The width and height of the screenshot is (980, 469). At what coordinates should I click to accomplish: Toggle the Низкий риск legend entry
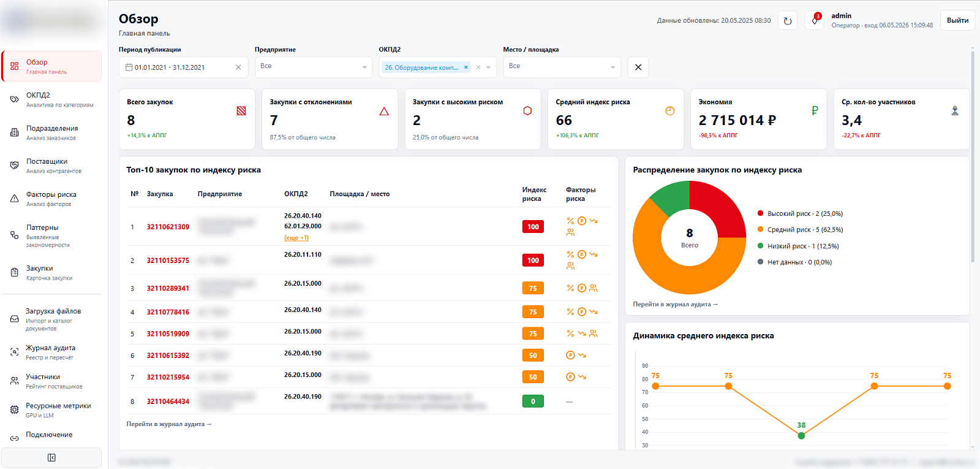(x=798, y=246)
